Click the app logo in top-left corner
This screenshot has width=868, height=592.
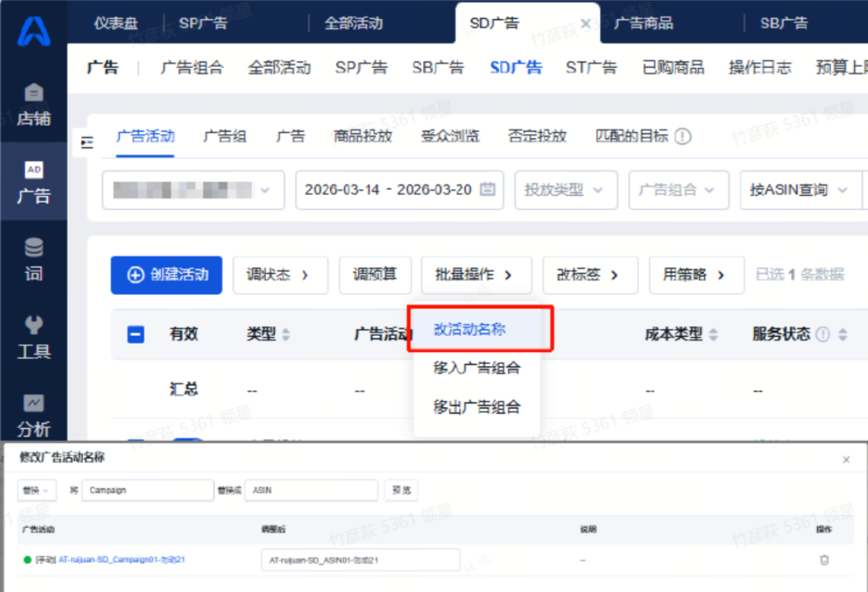click(34, 30)
